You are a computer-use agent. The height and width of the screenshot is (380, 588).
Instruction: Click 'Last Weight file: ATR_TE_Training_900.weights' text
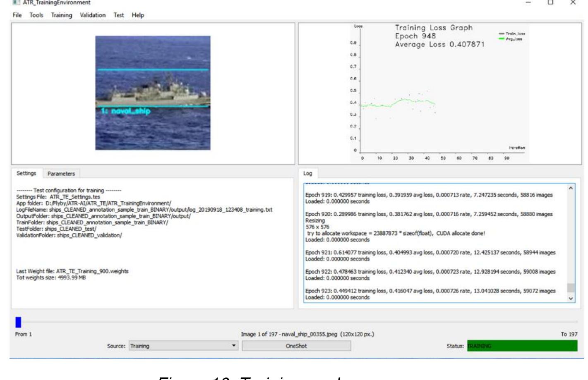pos(72,271)
